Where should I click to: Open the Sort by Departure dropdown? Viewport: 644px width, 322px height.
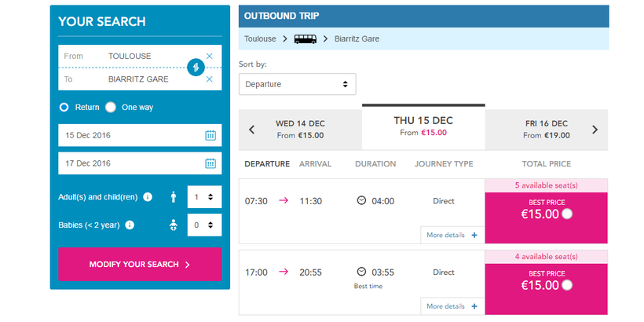click(297, 84)
